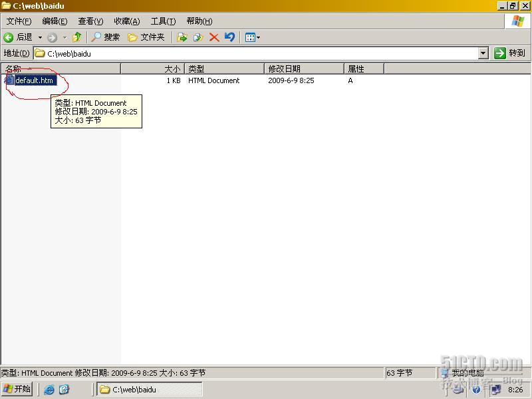Open the Back history dropdown arrow
The image size is (532, 399).
point(40,37)
